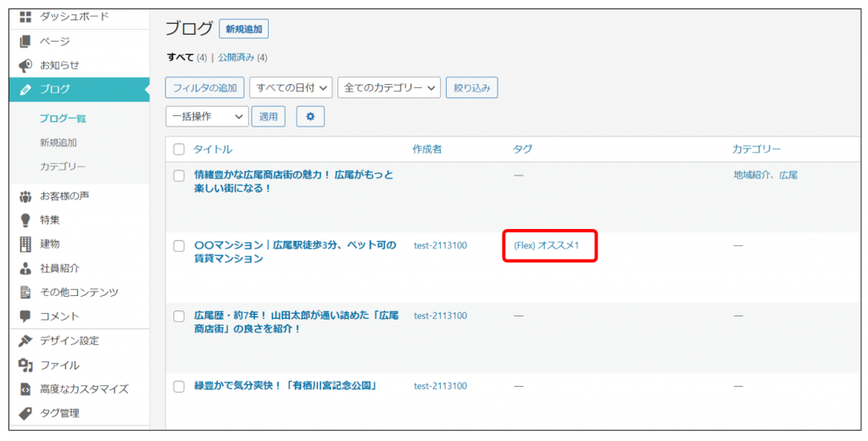Open カテゴリー submenu under ブログ
This screenshot has width=868, height=441.
pyautogui.click(x=63, y=166)
